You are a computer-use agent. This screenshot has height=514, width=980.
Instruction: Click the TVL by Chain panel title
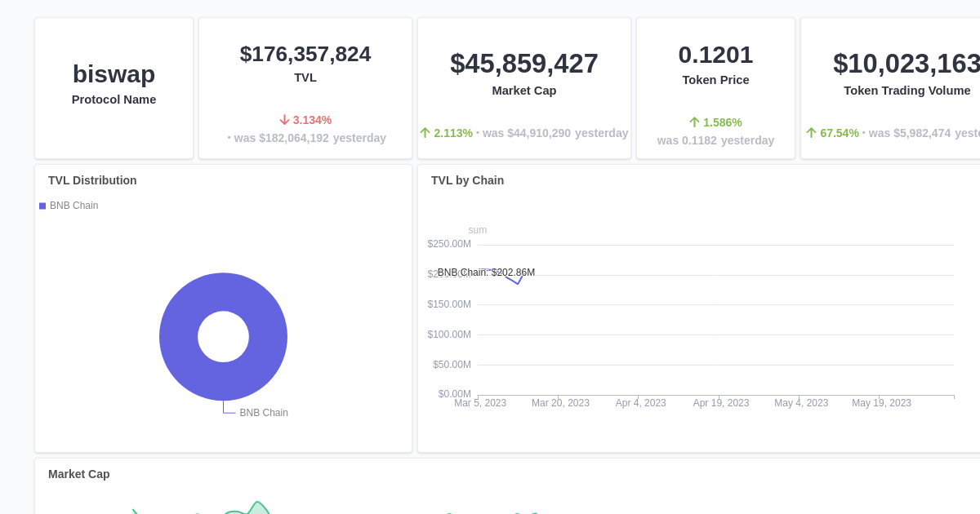pos(467,180)
